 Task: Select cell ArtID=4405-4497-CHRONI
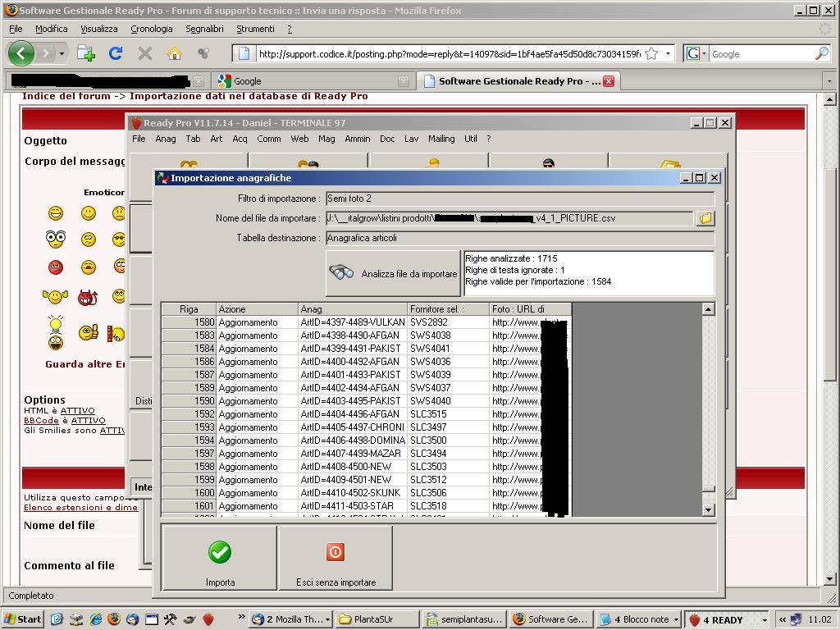(x=353, y=427)
